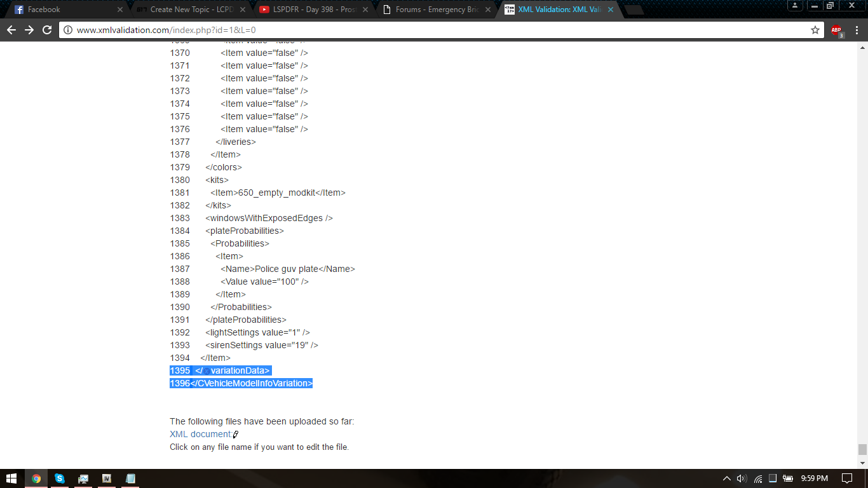Open the Adblock Plus extension
This screenshot has width=868, height=488.
(x=837, y=30)
